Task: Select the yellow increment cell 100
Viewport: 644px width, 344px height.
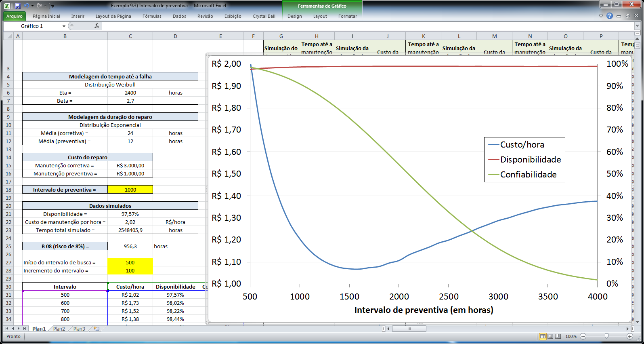Action: pos(130,270)
